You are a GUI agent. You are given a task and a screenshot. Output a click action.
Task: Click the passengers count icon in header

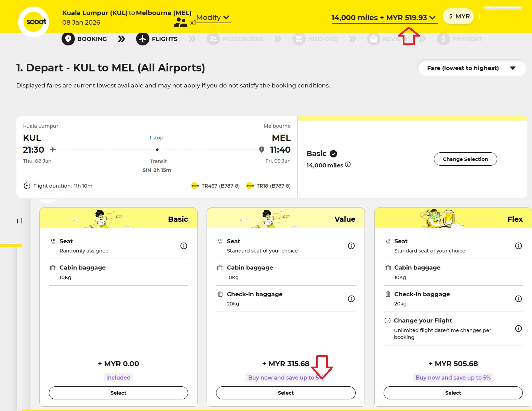coord(181,23)
